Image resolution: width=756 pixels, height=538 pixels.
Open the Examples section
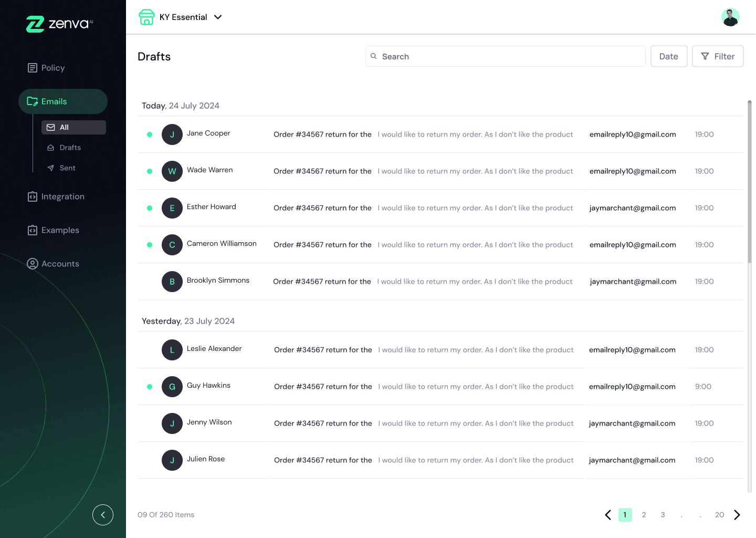pyautogui.click(x=53, y=230)
